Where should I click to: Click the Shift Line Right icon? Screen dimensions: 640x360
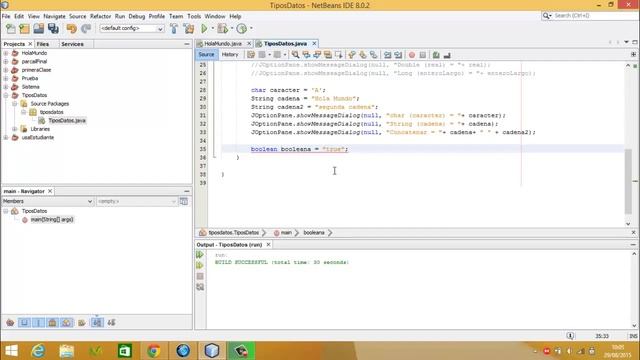tap(398, 55)
